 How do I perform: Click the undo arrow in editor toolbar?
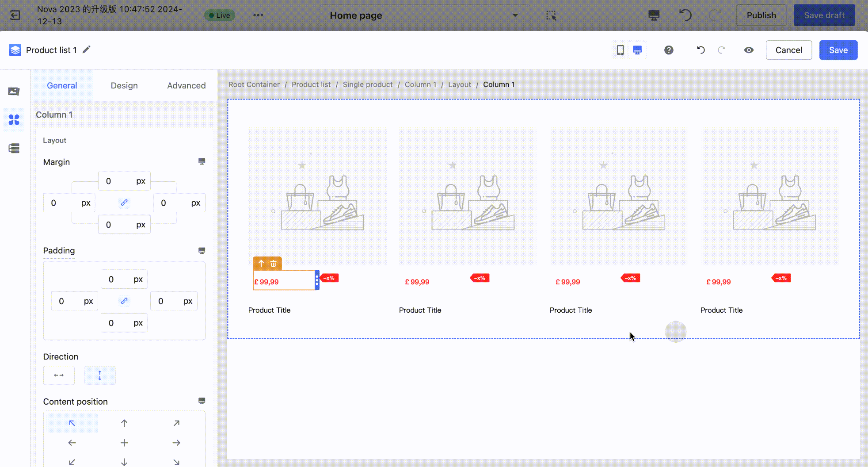coord(700,50)
